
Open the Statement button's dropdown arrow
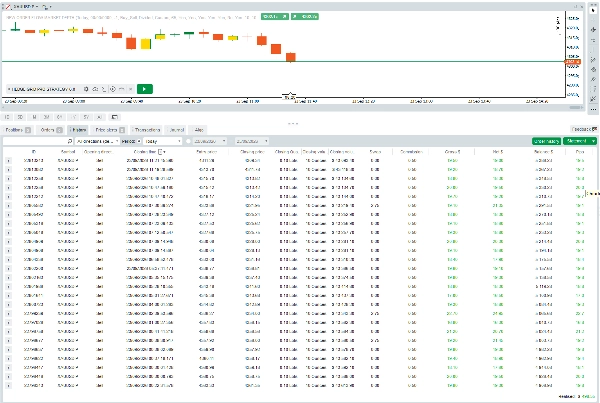coord(593,141)
